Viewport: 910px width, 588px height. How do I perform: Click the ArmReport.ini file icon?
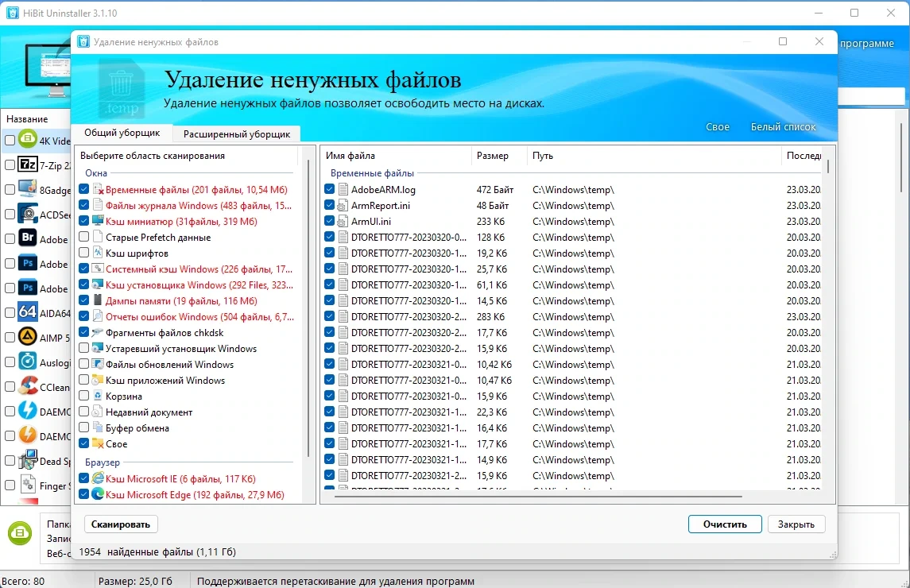pyautogui.click(x=343, y=206)
